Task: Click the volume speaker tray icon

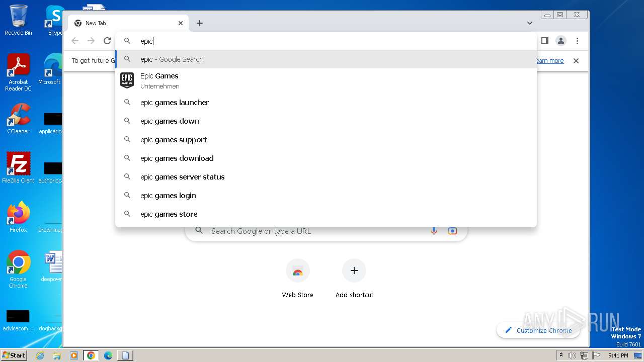Action: [572, 355]
